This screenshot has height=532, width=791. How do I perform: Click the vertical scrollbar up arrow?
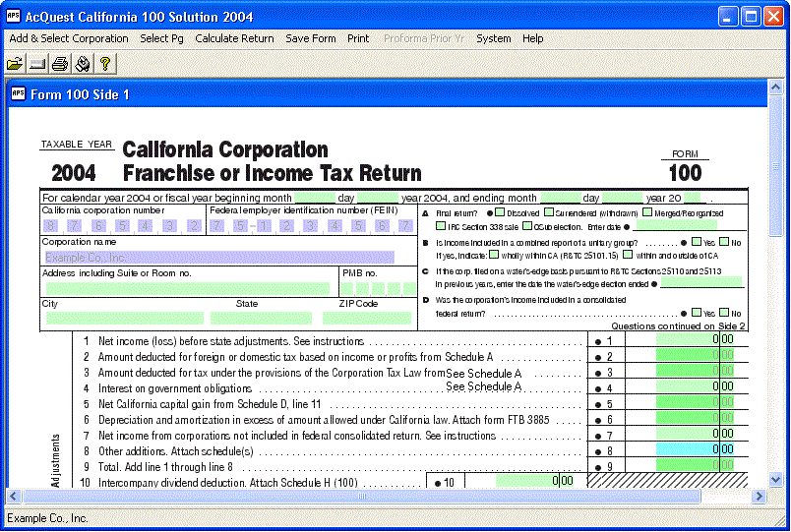775,87
